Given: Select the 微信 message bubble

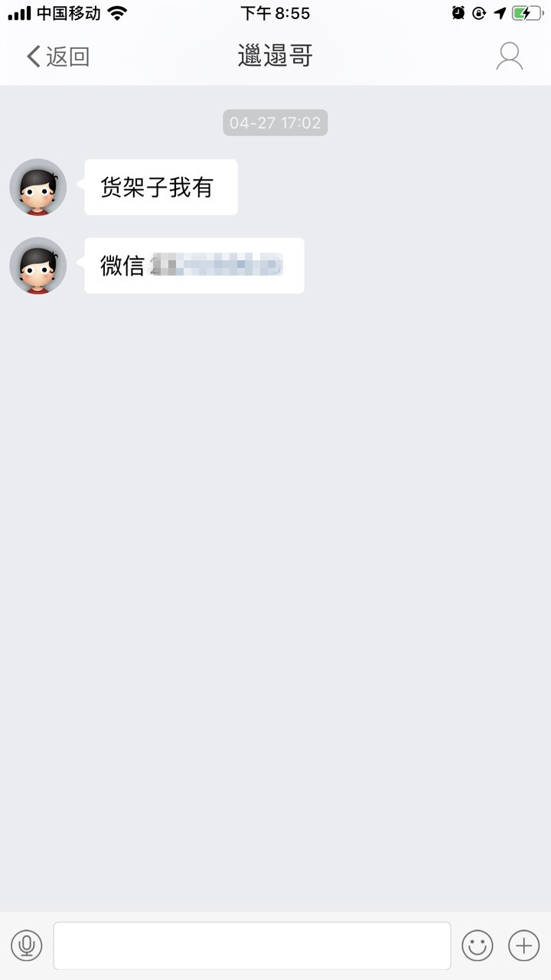Looking at the screenshot, I should click(193, 266).
